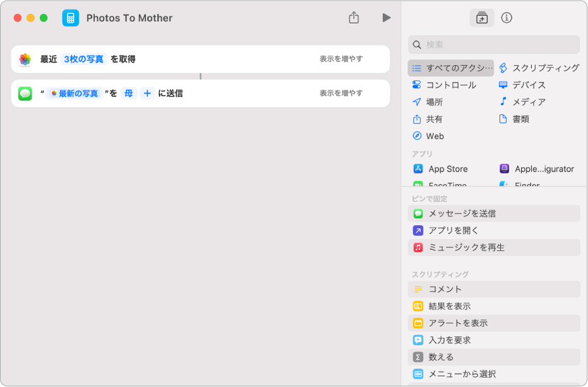588x387 pixels.
Task: Click the shortcut calculator icon in title bar
Action: [71, 18]
